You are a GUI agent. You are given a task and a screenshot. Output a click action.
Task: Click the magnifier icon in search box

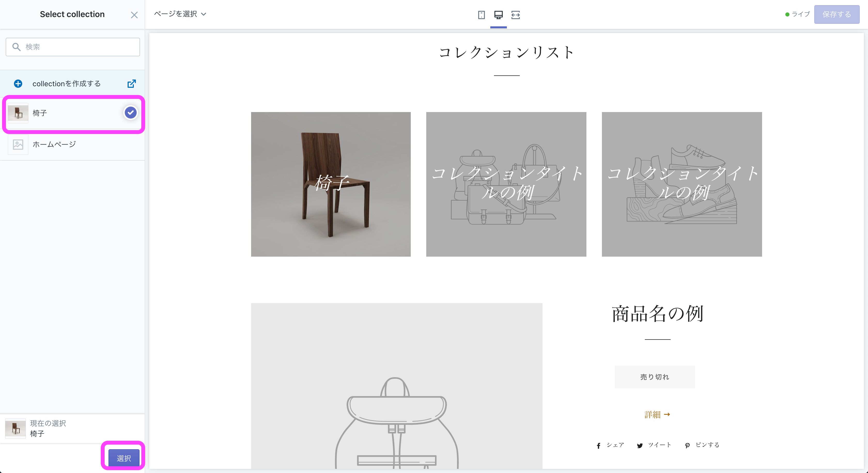(17, 47)
